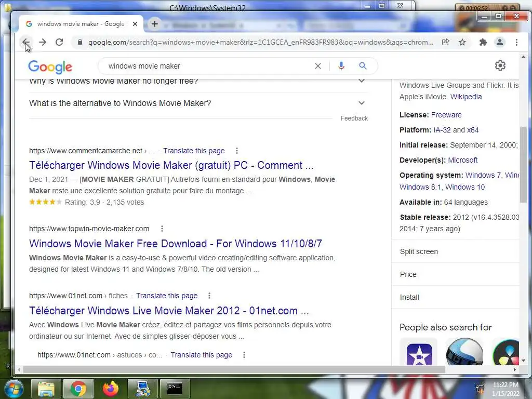The image size is (532, 399).
Task: Open three-dot menu beside topwin-movie-maker.com result
Action: (x=162, y=229)
